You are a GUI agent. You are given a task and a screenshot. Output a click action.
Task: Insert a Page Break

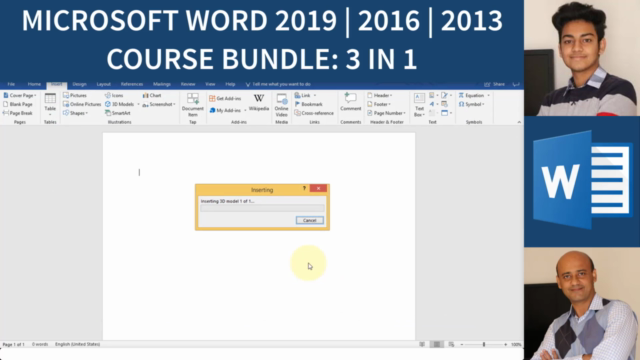(18, 113)
